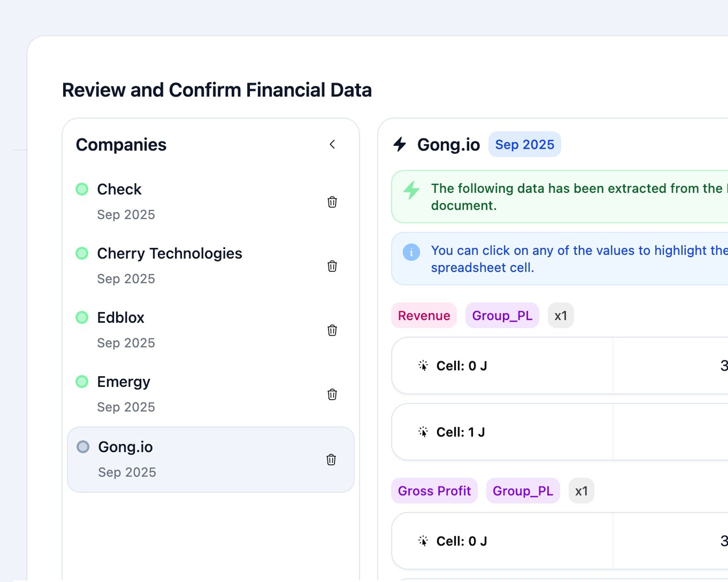This screenshot has width=728, height=582.
Task: Click the Group_PL tag under Gross Profit
Action: [522, 491]
